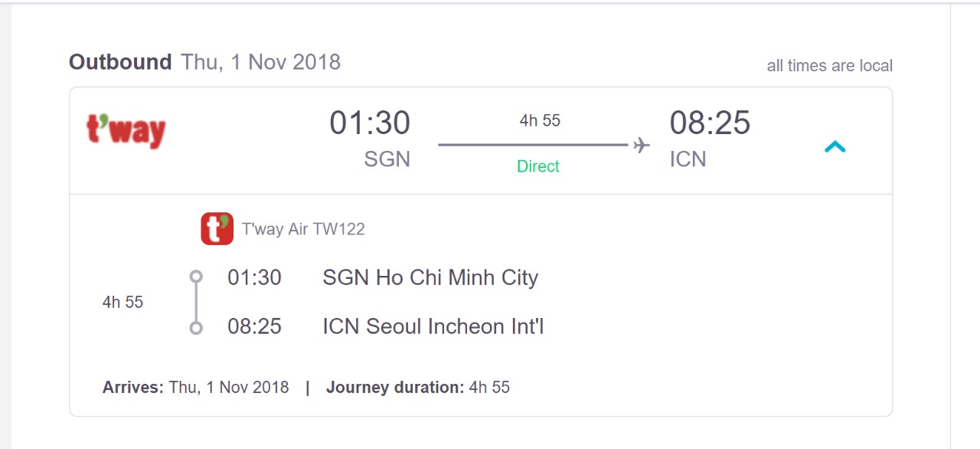
Task: Click the green Direct label
Action: click(x=538, y=166)
